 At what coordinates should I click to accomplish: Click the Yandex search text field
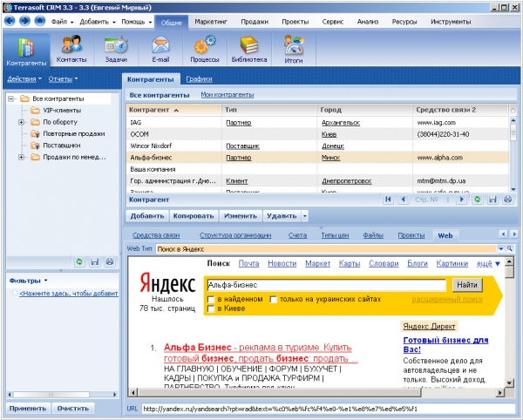(326, 285)
